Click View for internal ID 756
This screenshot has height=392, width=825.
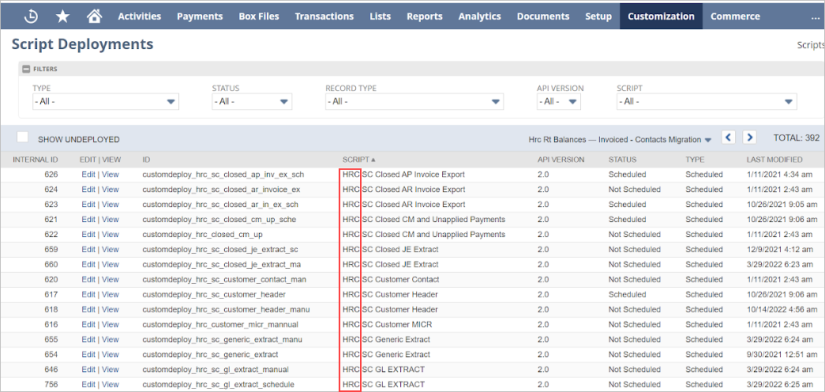point(110,384)
